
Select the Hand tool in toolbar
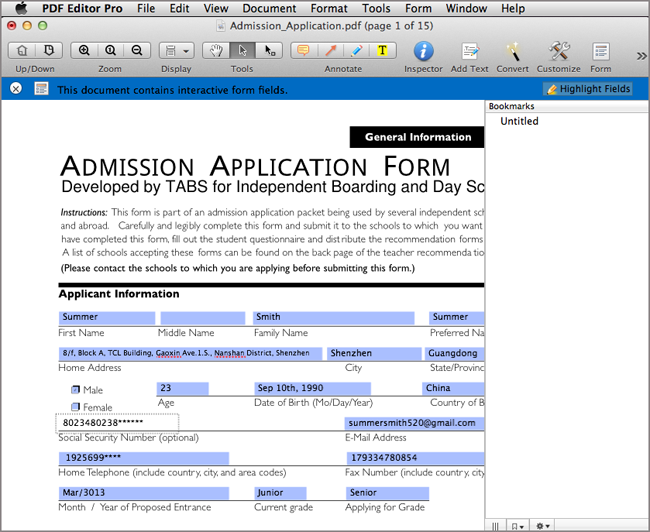pyautogui.click(x=216, y=50)
